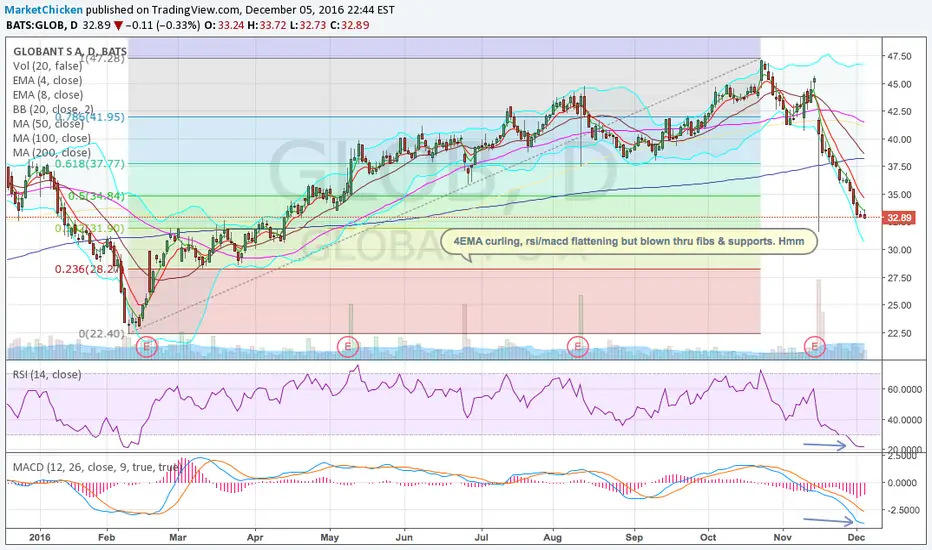Click the 60.0000 RSI axis label
932x550 pixels.
(x=905, y=389)
